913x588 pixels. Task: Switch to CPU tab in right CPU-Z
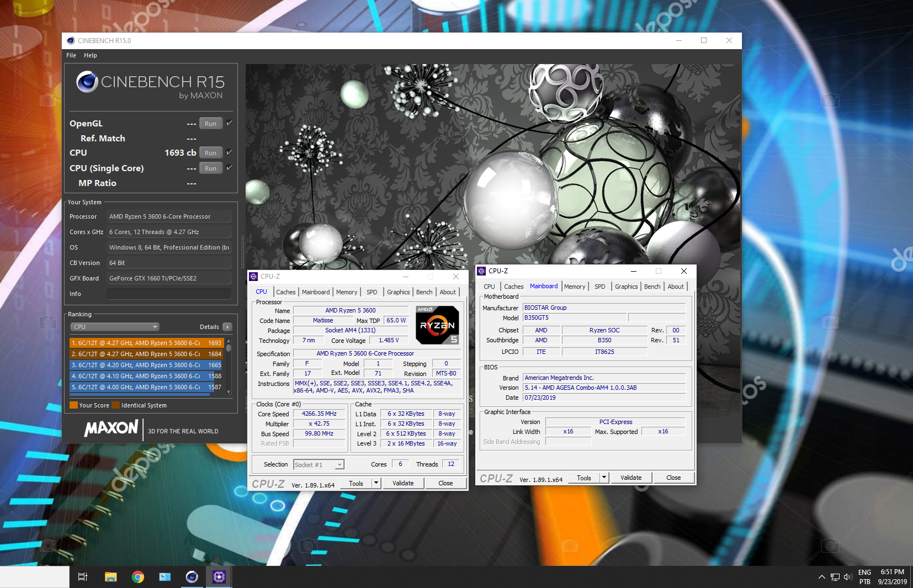[x=490, y=287]
